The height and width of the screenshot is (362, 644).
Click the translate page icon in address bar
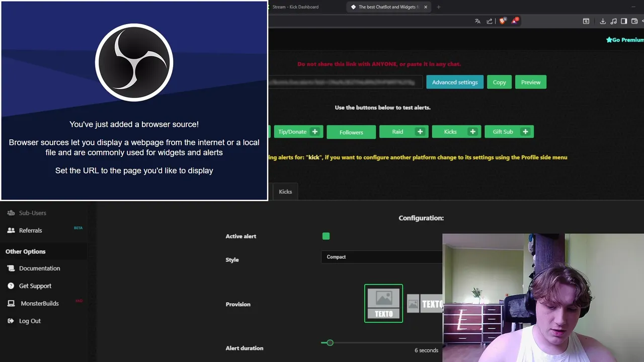[477, 21]
